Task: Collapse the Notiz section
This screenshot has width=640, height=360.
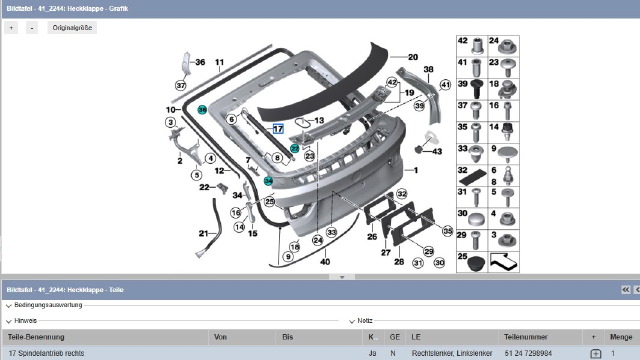Action: (x=352, y=321)
